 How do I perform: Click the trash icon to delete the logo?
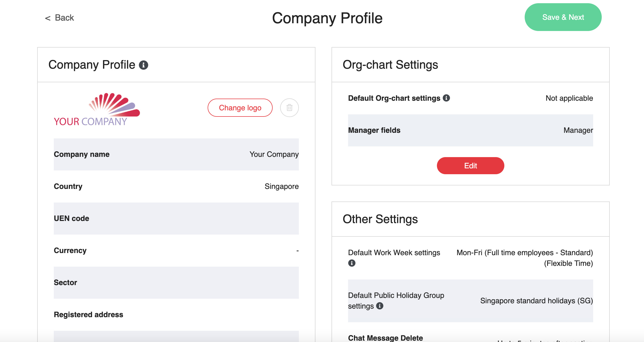pyautogui.click(x=289, y=108)
